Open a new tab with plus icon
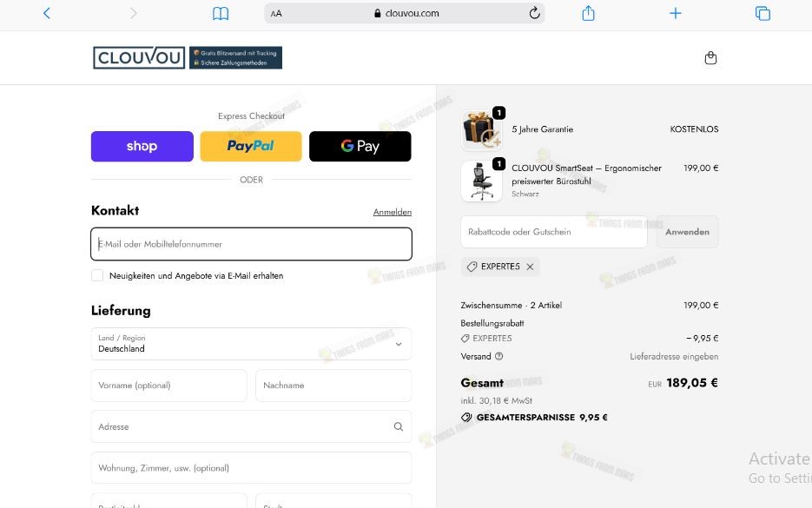This screenshot has height=508, width=812. pyautogui.click(x=676, y=14)
